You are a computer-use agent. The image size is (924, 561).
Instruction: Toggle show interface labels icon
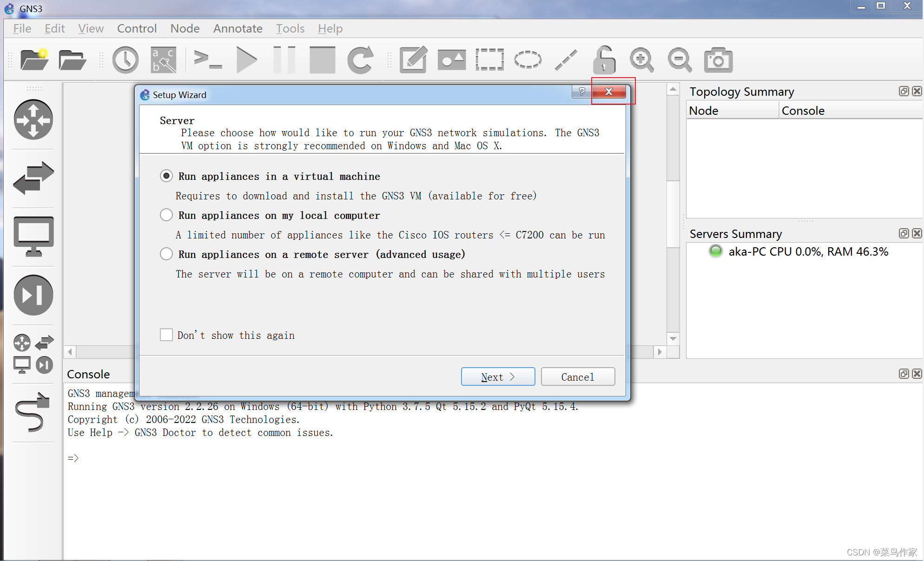(x=164, y=60)
